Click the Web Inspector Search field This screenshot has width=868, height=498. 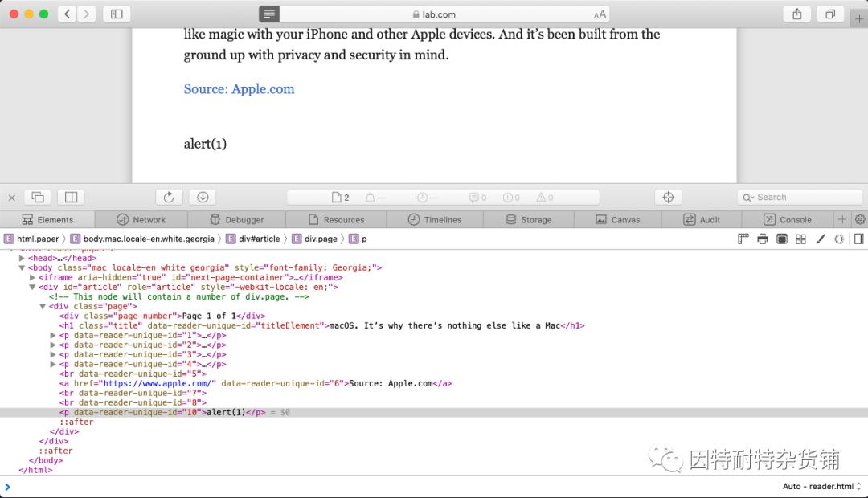800,198
